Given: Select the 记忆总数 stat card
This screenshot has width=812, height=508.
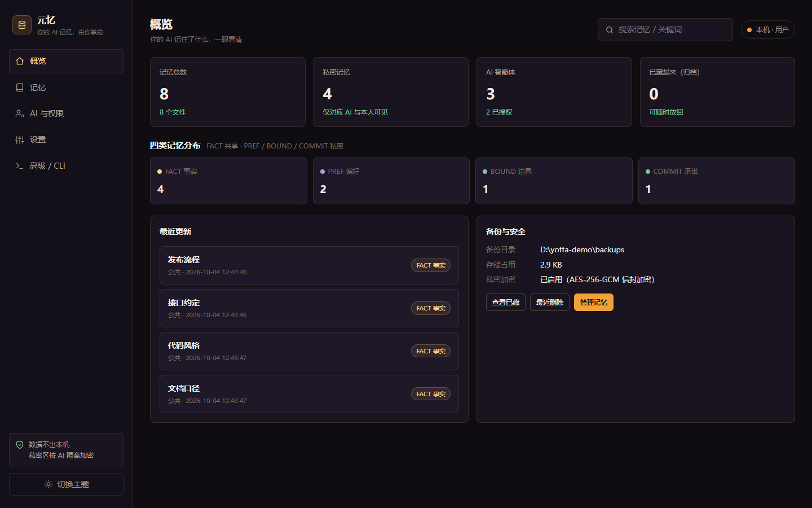Looking at the screenshot, I should coord(228,92).
